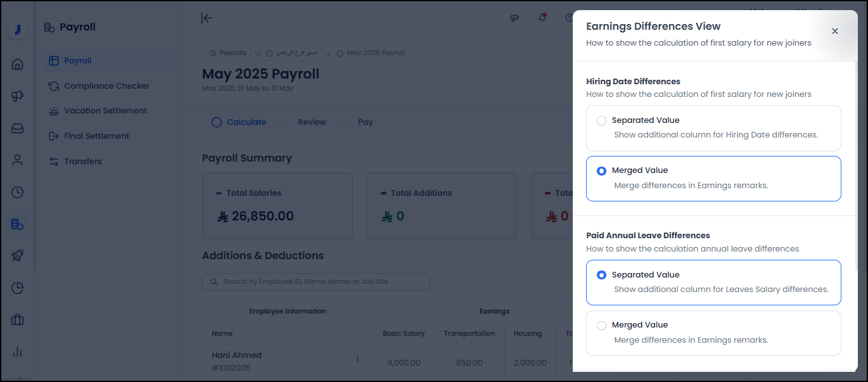Click the home icon in left sidebar

tap(18, 64)
